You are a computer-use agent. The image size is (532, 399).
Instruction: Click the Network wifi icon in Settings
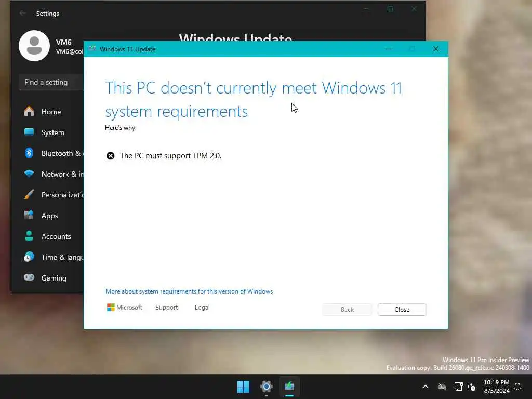[29, 174]
